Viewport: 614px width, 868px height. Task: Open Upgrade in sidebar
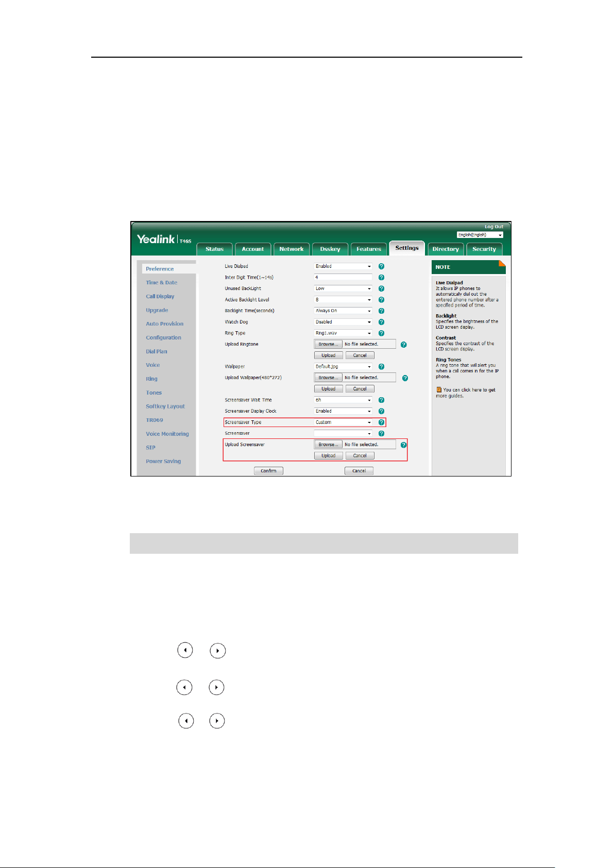click(157, 310)
